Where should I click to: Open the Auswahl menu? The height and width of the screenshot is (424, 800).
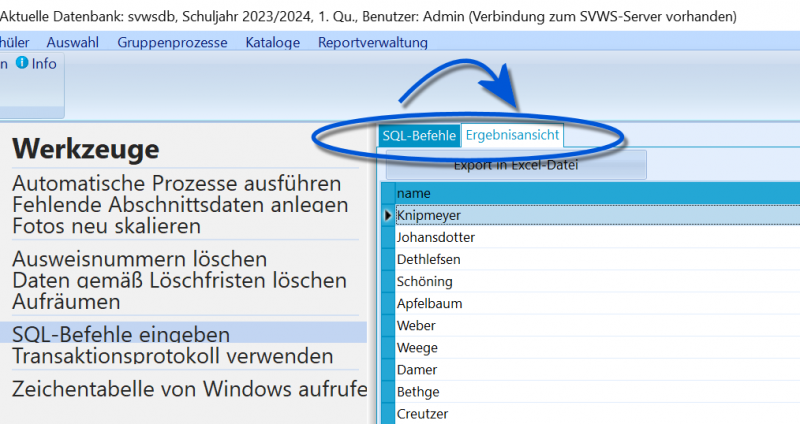[x=72, y=42]
